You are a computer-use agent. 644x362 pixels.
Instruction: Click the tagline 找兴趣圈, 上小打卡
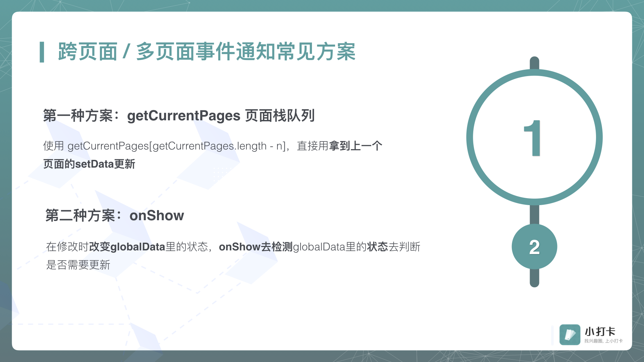click(603, 341)
